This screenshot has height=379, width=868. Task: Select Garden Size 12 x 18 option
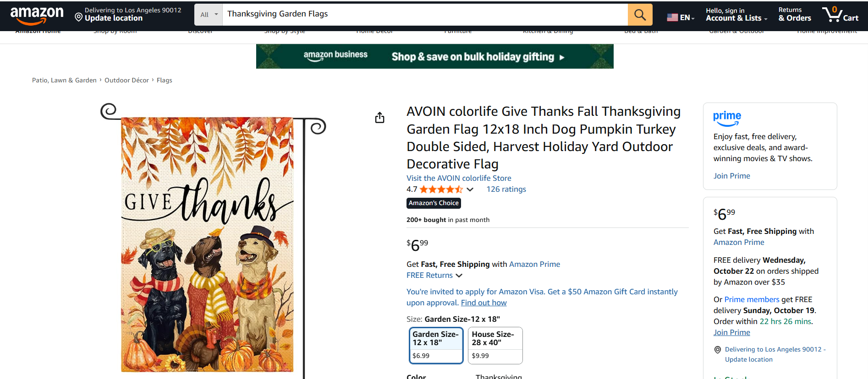coord(436,346)
